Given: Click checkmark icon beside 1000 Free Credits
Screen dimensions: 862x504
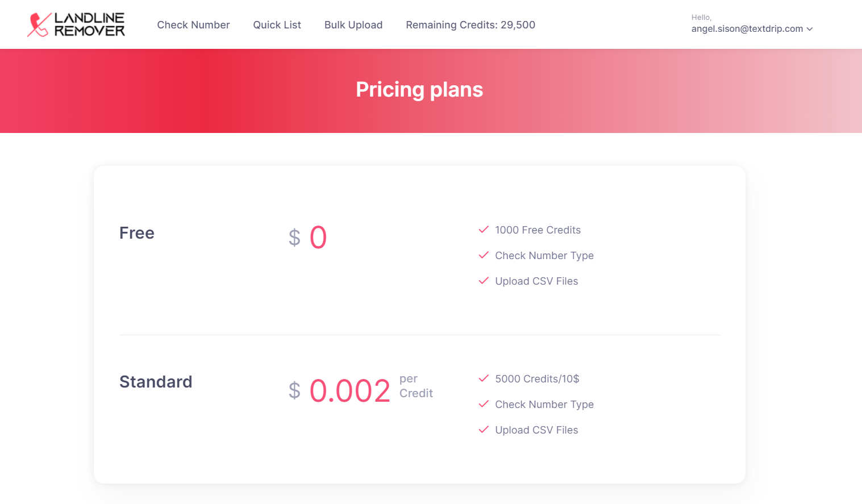Looking at the screenshot, I should (x=484, y=230).
